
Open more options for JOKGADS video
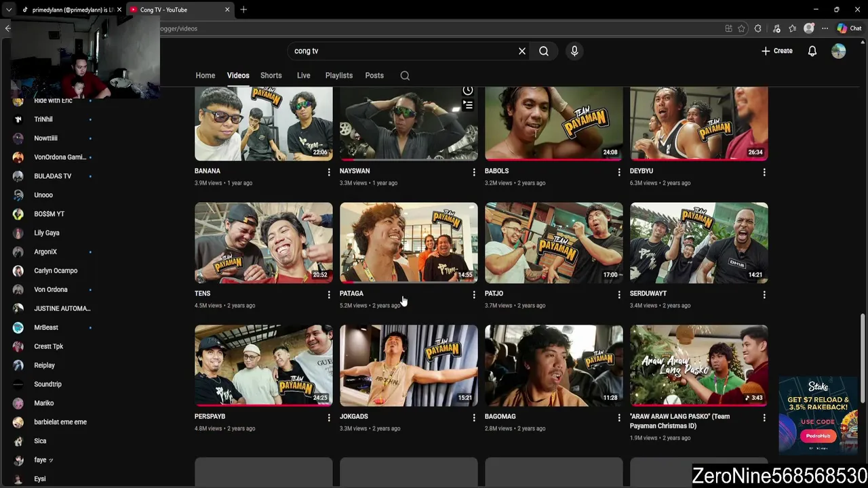(474, 418)
